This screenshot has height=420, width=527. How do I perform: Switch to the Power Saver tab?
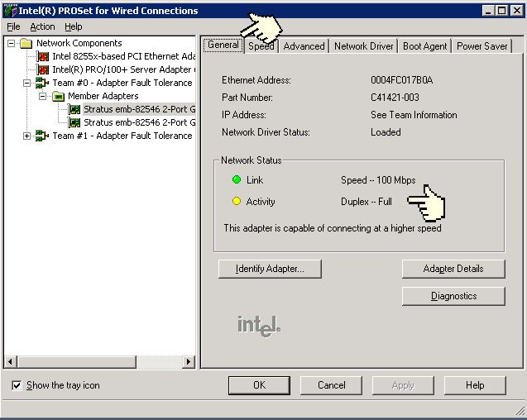482,46
